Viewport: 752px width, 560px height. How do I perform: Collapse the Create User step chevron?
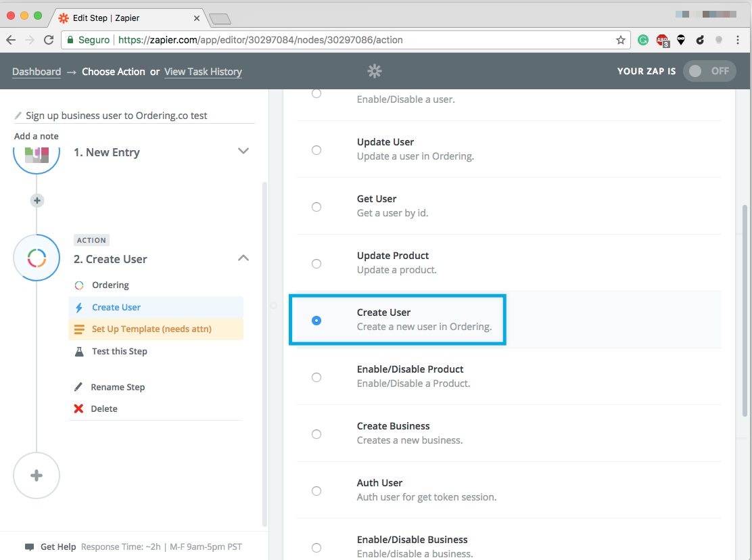(243, 258)
